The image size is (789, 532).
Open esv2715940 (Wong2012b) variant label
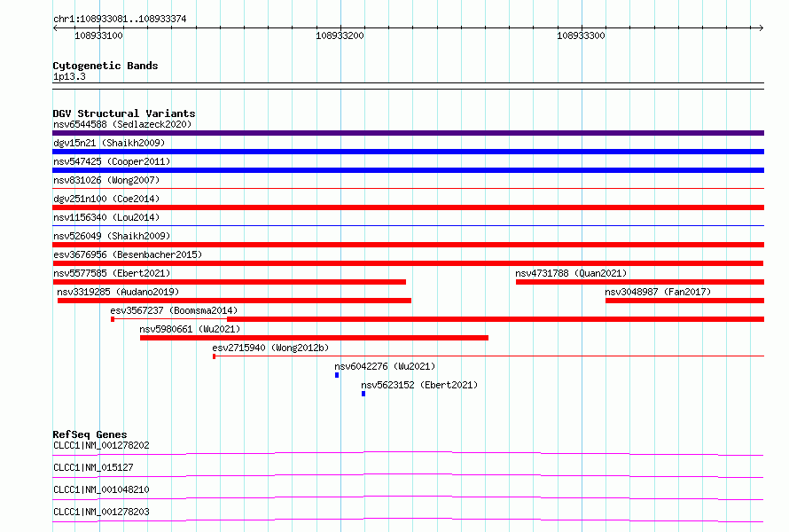[x=270, y=348]
